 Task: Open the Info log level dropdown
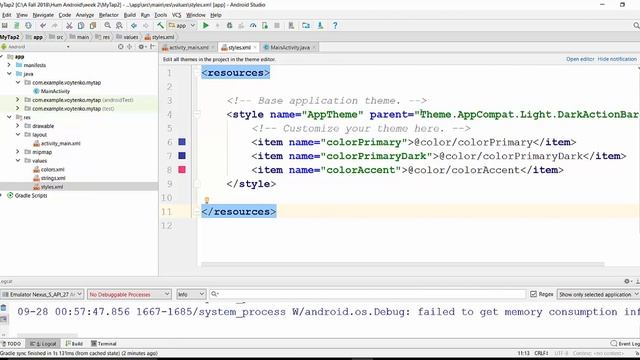191,294
